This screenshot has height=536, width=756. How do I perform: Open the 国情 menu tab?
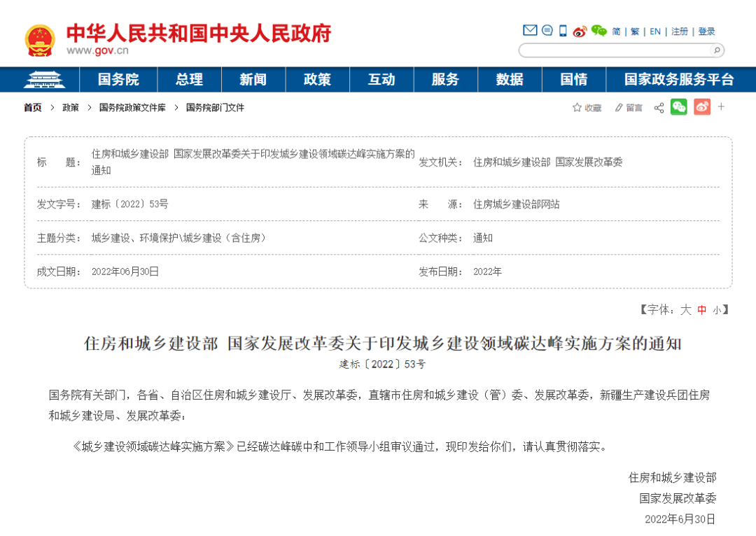coord(574,80)
